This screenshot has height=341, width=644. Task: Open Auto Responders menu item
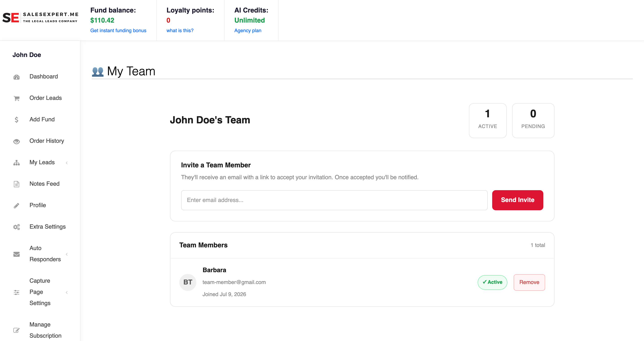coord(45,254)
